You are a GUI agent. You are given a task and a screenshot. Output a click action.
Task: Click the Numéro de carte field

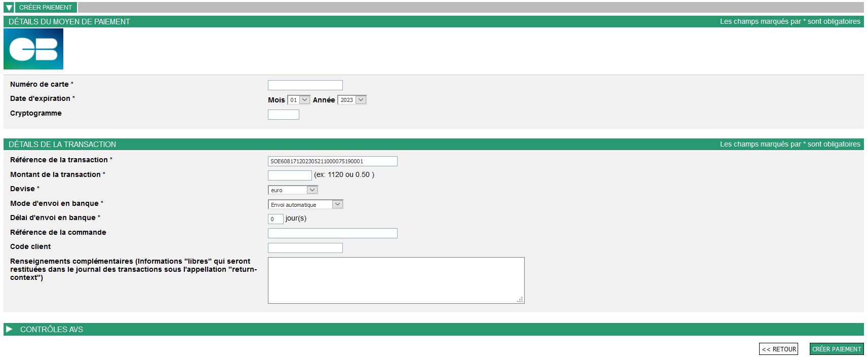tap(305, 85)
